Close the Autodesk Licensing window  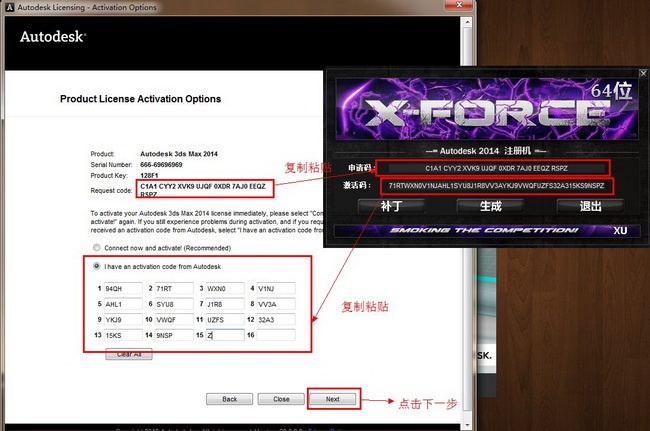tap(459, 5)
